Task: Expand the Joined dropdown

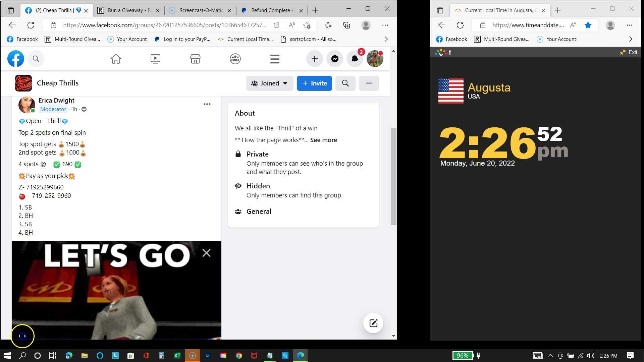Action: click(x=270, y=83)
